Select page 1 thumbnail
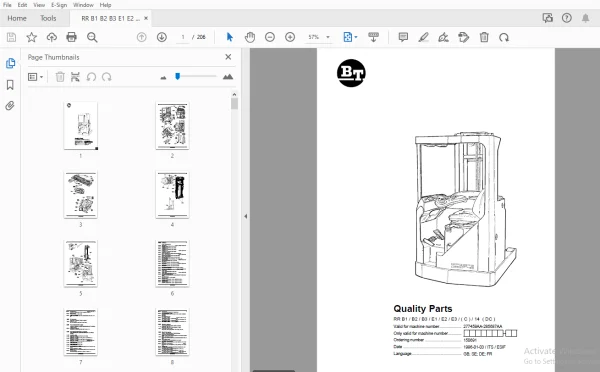 [x=80, y=126]
